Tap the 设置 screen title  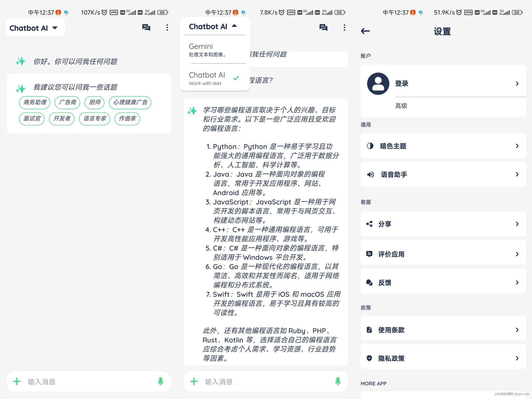pyautogui.click(x=442, y=31)
